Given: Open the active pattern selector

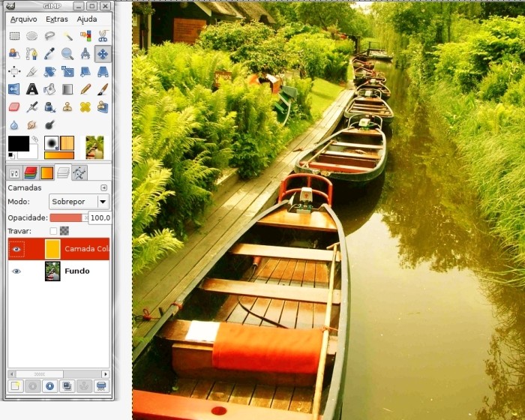Looking at the screenshot, I should click(x=67, y=143).
